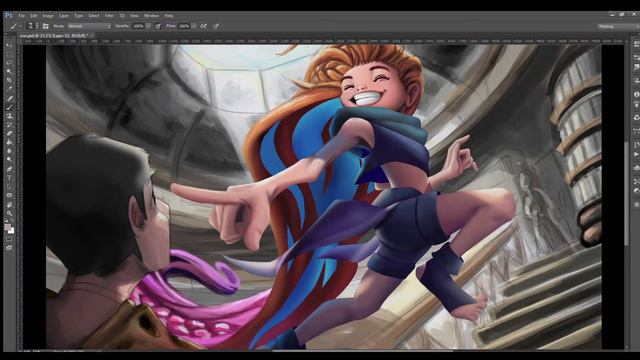Screen dimensions: 640x360
Task: Click the foreground color swatch
Action: pyautogui.click(x=7, y=227)
